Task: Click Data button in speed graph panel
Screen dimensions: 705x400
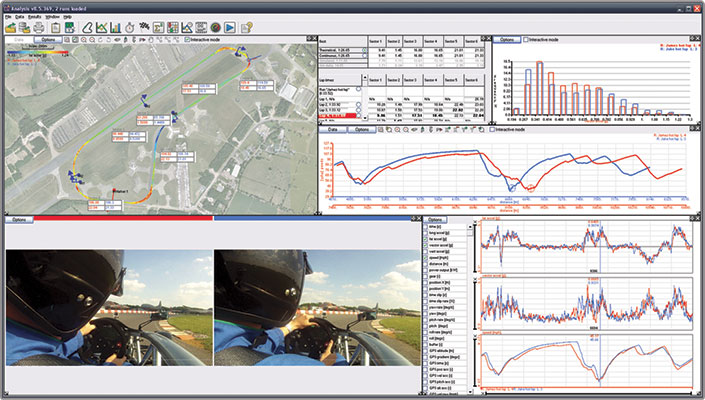Action: coord(333,129)
